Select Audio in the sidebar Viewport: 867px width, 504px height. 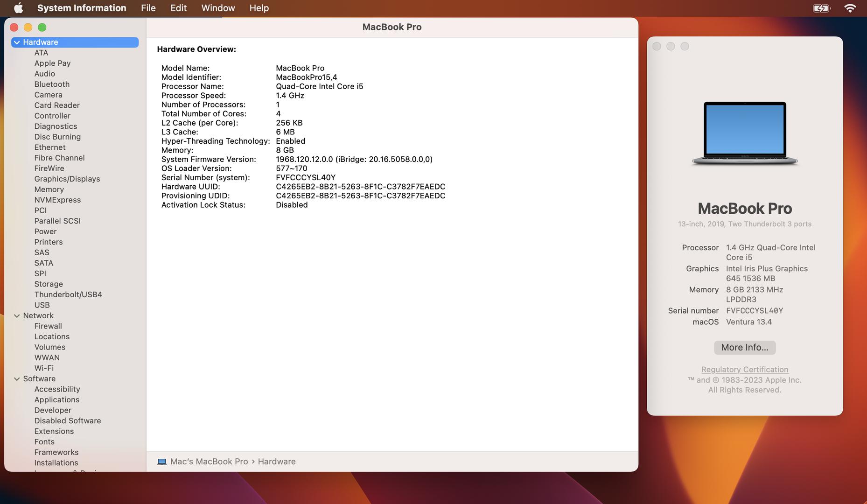(x=44, y=74)
